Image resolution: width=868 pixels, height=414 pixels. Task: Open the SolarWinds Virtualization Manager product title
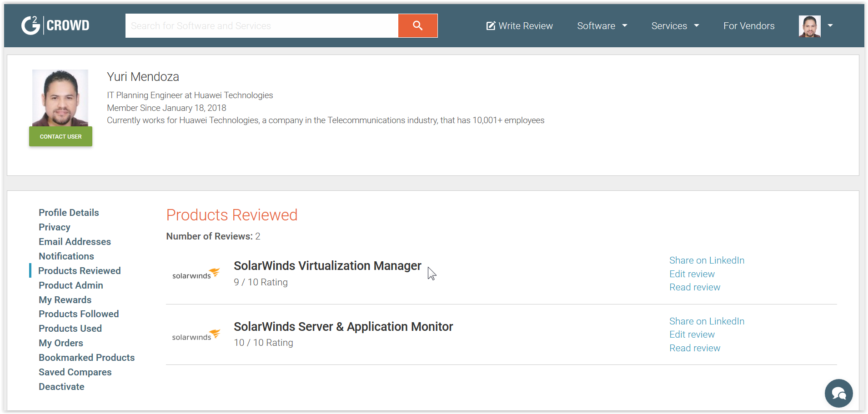327,266
